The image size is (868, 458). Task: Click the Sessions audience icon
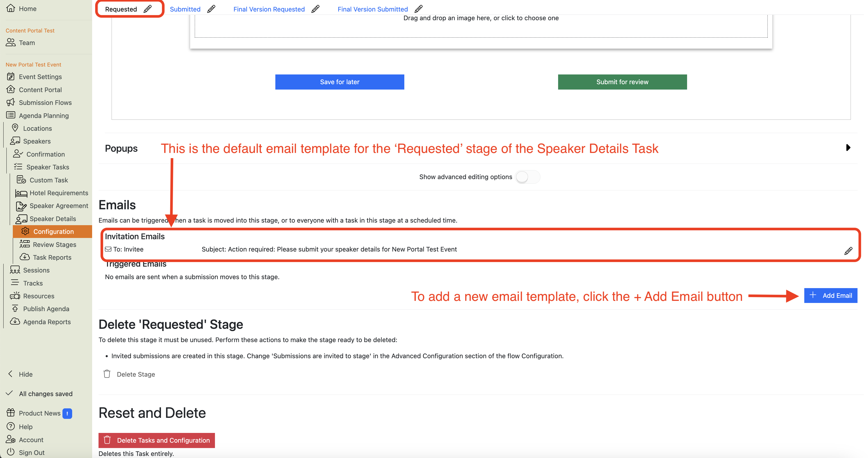(x=15, y=270)
